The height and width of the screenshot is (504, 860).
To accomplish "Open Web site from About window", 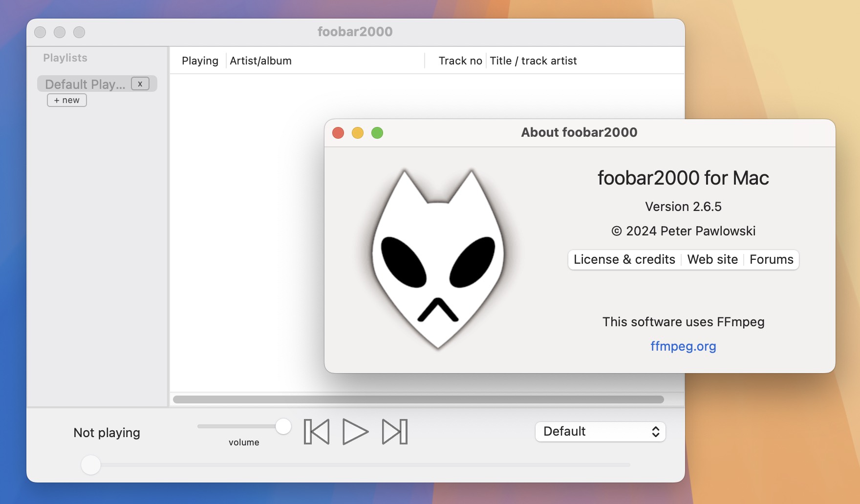I will (x=712, y=259).
